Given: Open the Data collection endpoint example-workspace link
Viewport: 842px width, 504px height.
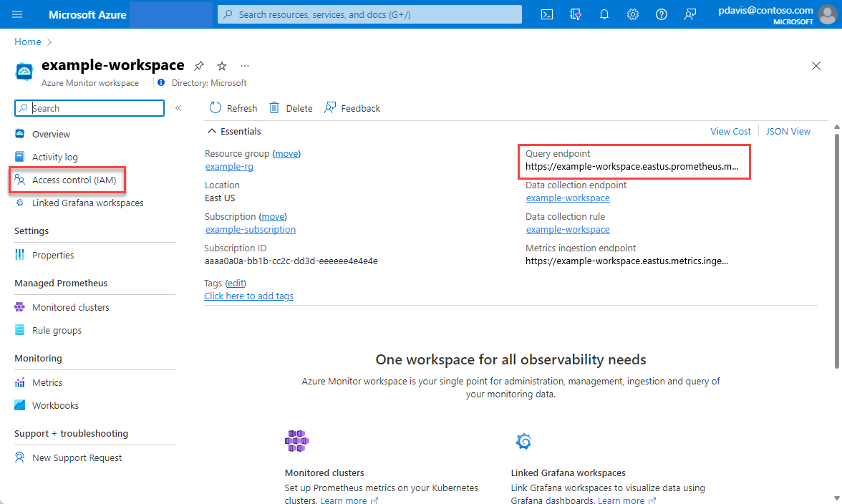Looking at the screenshot, I should [x=568, y=198].
